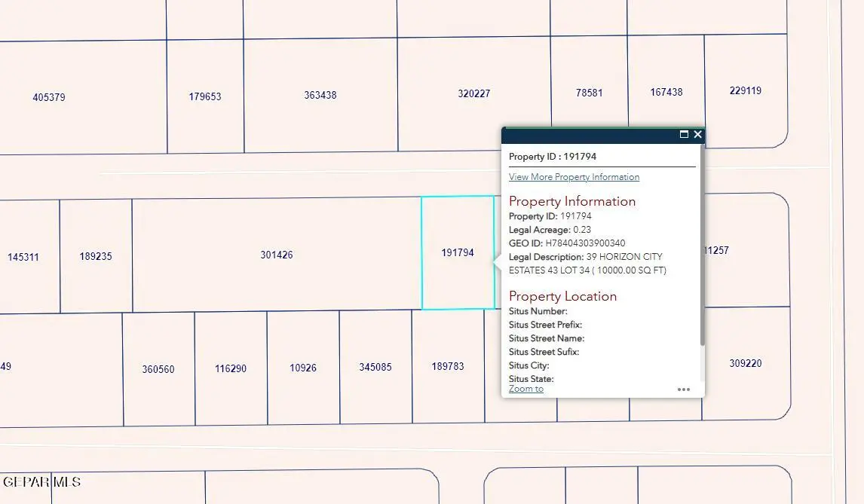Click Zoom to for the selected parcel
The image size is (864, 504).
coord(525,389)
